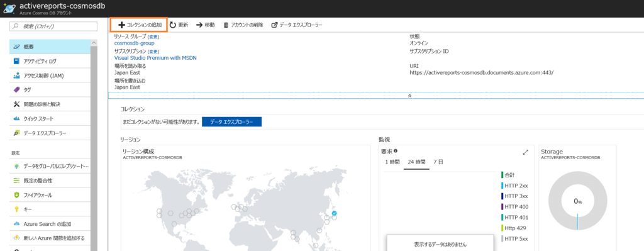Click the blue データ エクスプローラー button
The width and height of the screenshot is (644, 251).
tap(231, 122)
